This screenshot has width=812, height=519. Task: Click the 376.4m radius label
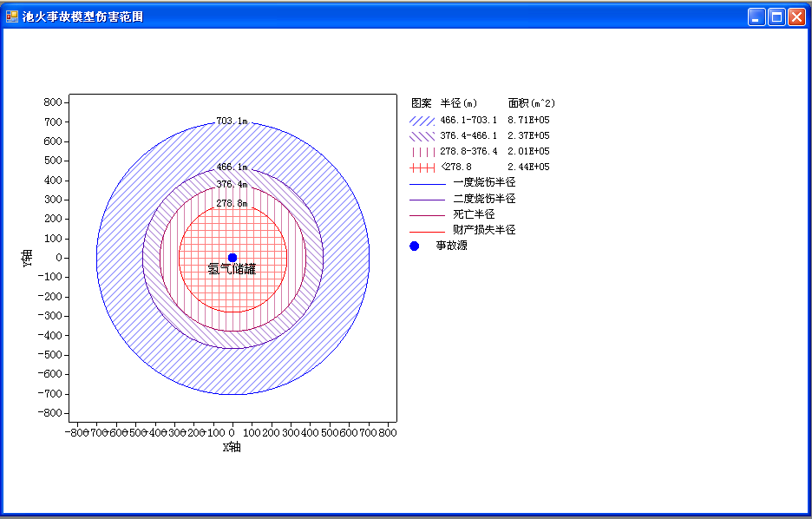pyautogui.click(x=232, y=184)
